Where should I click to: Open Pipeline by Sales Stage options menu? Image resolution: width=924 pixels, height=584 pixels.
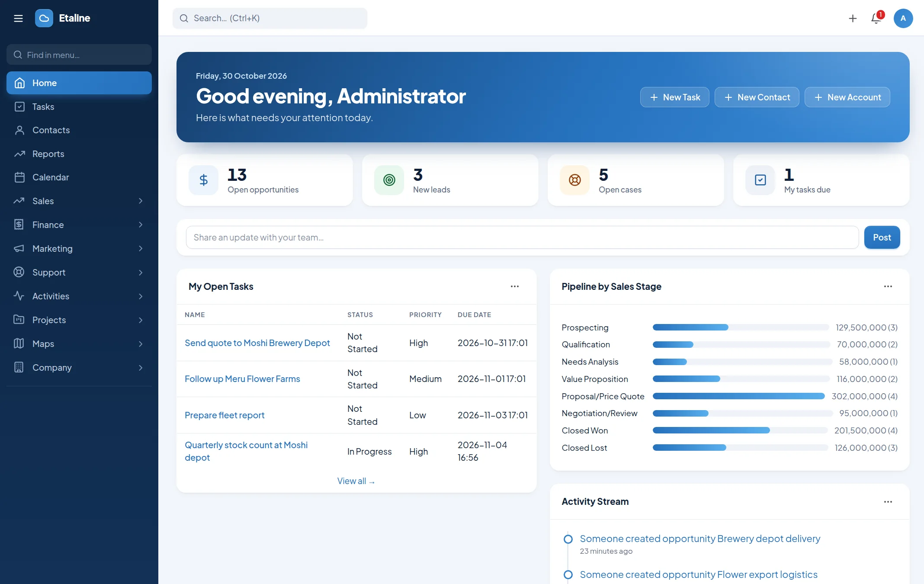pyautogui.click(x=888, y=286)
